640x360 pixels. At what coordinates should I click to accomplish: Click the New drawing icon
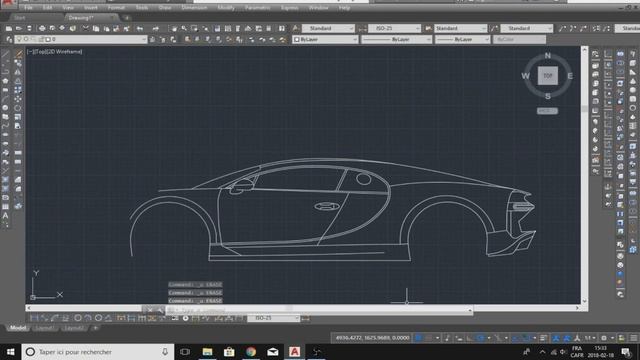tap(9, 29)
